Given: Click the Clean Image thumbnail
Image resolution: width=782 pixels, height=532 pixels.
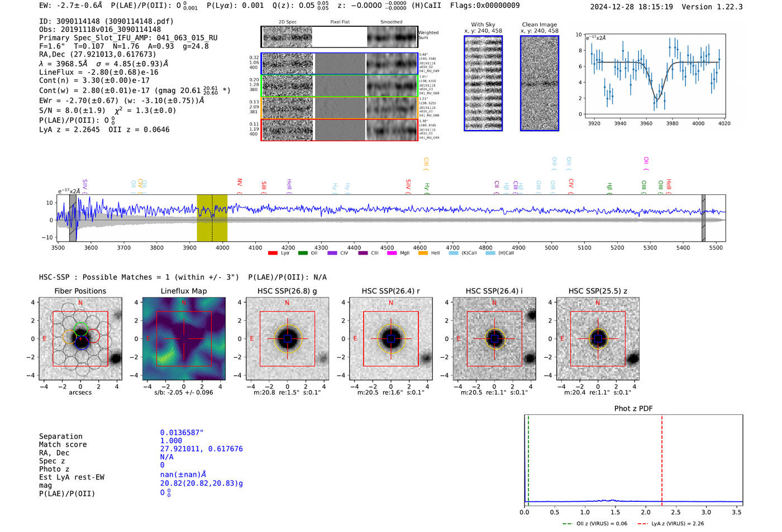Looking at the screenshot, I should pos(540,83).
